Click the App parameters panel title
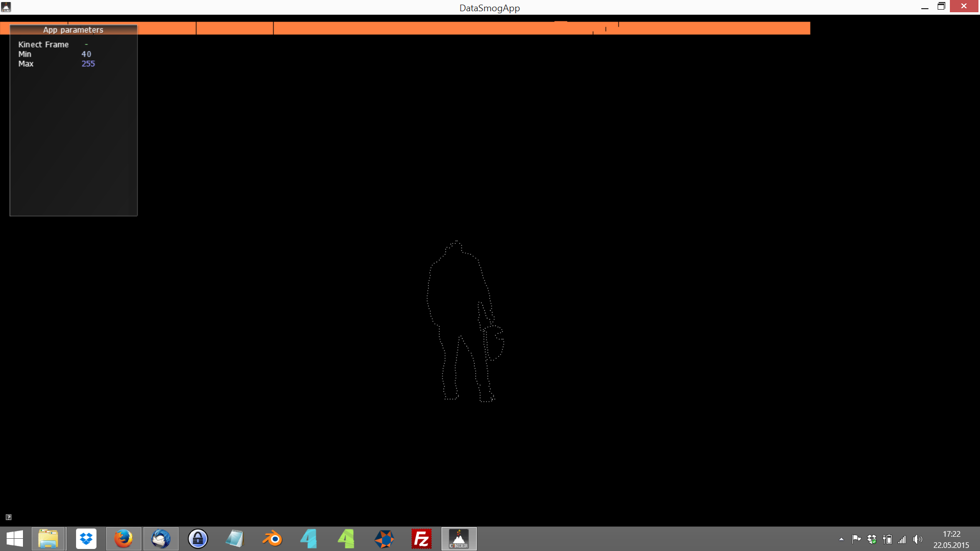The height and width of the screenshot is (551, 980). (73, 30)
